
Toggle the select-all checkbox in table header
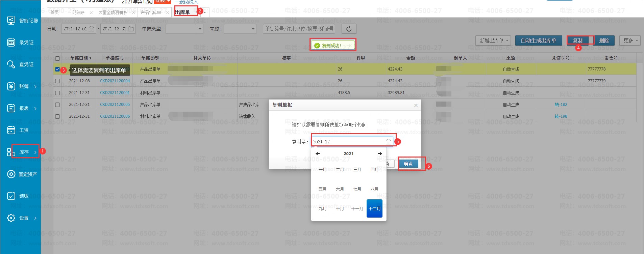tap(57, 58)
